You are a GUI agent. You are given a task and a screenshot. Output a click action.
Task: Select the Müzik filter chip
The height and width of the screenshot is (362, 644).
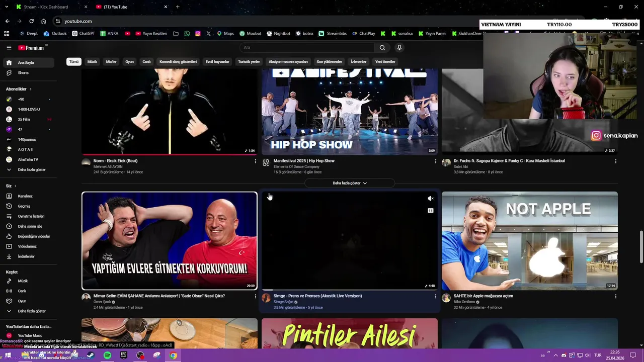(x=92, y=62)
